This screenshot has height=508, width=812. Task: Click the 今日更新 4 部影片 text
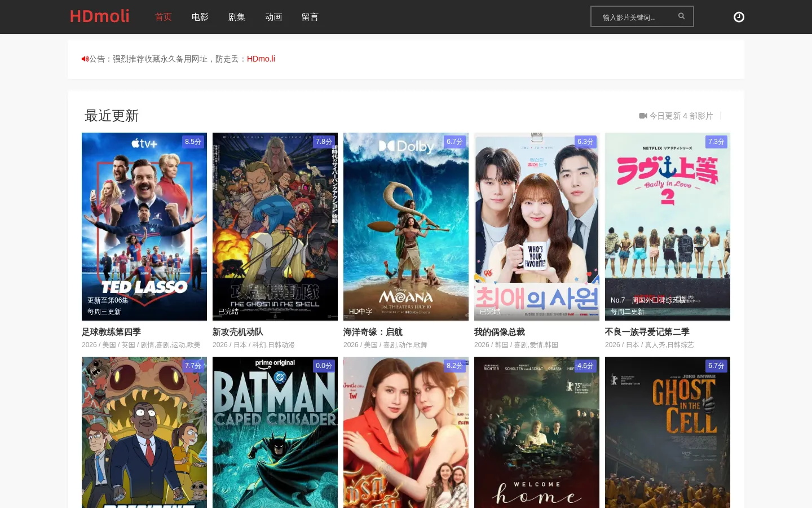tap(681, 116)
